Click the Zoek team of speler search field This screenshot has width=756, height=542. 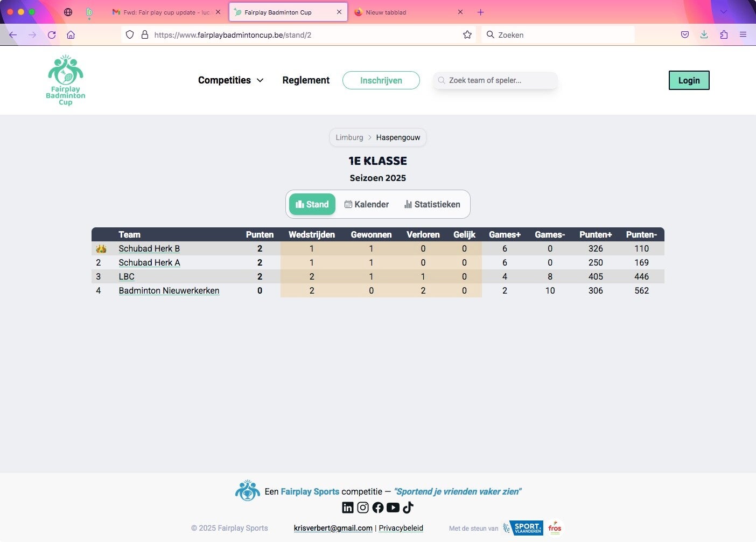[x=495, y=80]
